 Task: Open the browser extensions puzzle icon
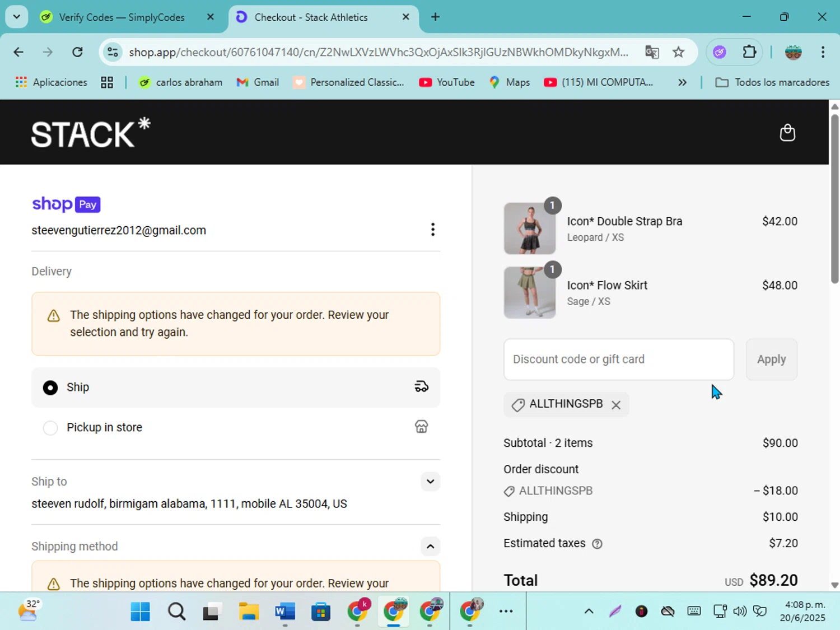click(x=749, y=52)
